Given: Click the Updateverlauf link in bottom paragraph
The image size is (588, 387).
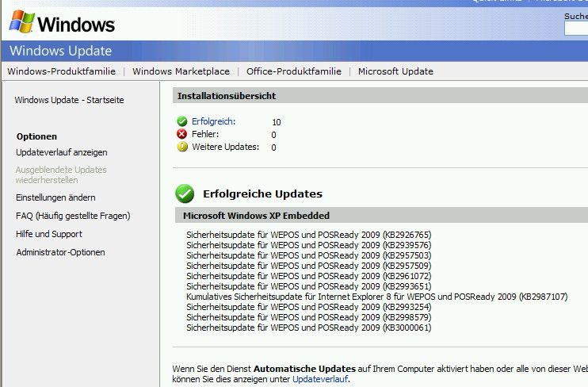Looking at the screenshot, I should tap(320, 379).
